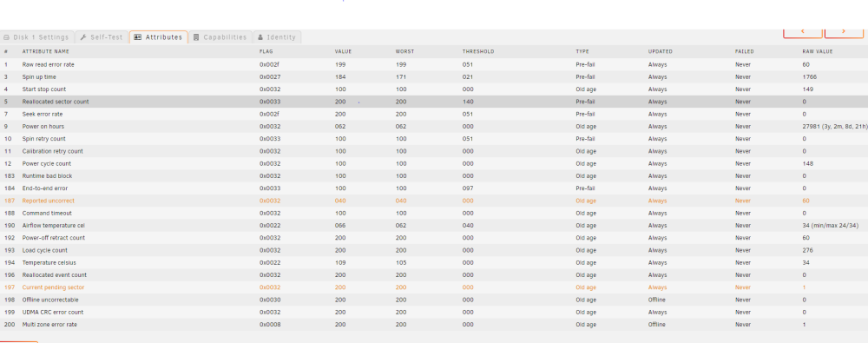
Task: Click the TYPE column header
Action: [x=582, y=51]
